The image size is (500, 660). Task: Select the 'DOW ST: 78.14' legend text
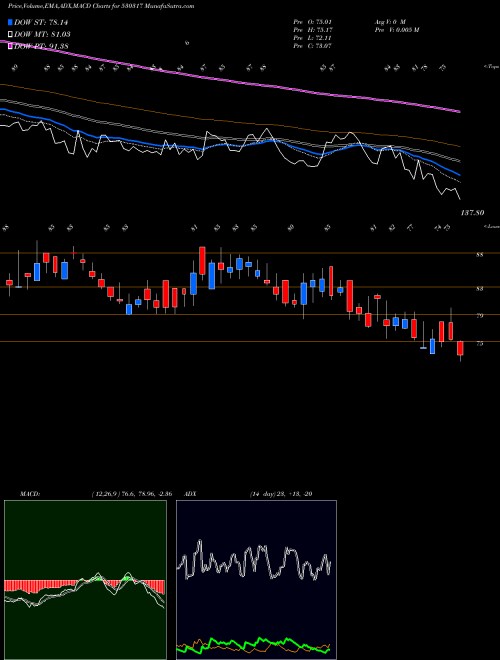41,22
